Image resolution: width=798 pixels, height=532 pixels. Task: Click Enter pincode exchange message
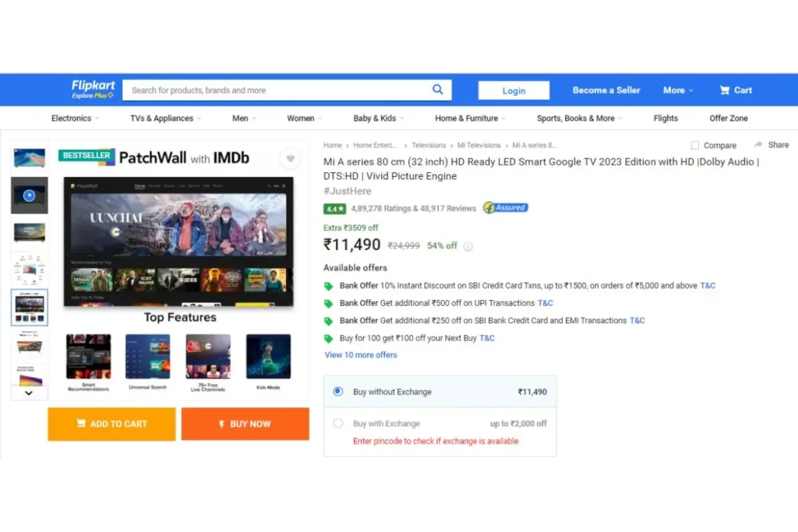436,441
